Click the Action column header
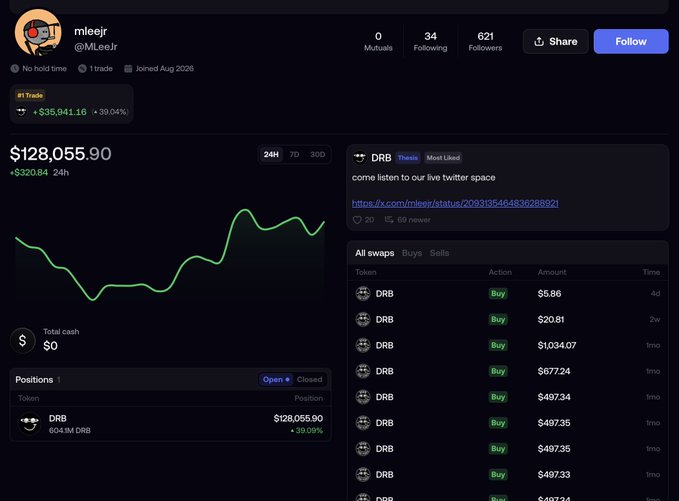The width and height of the screenshot is (679, 501). click(500, 272)
